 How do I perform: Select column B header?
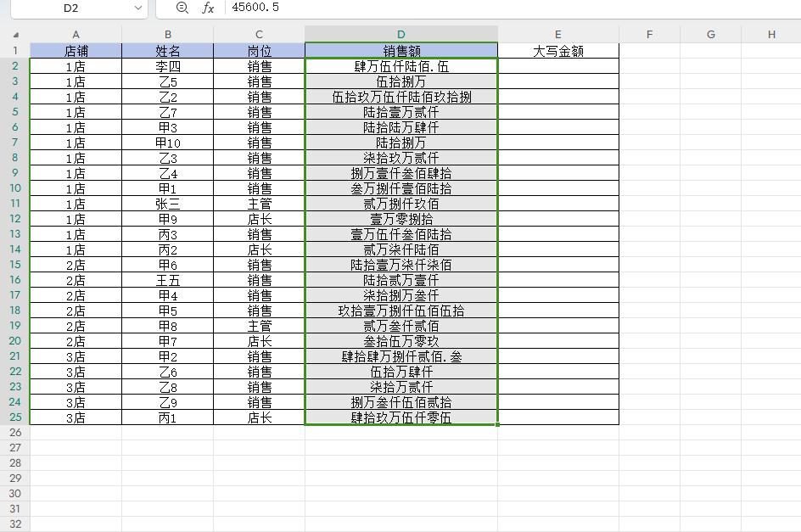tap(167, 34)
